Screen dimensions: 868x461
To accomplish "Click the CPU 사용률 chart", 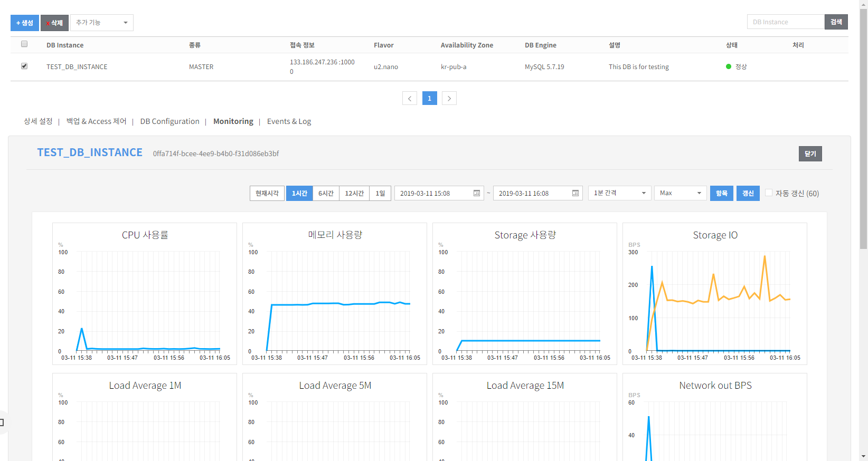I will point(145,293).
